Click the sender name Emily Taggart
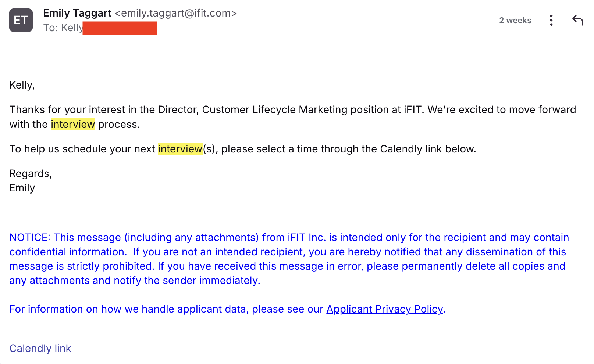 (77, 13)
